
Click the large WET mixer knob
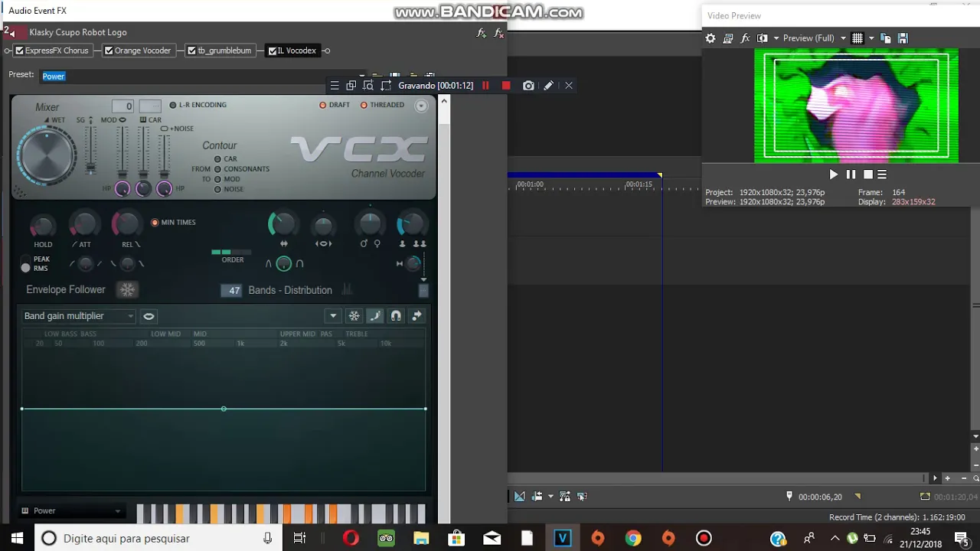point(47,155)
